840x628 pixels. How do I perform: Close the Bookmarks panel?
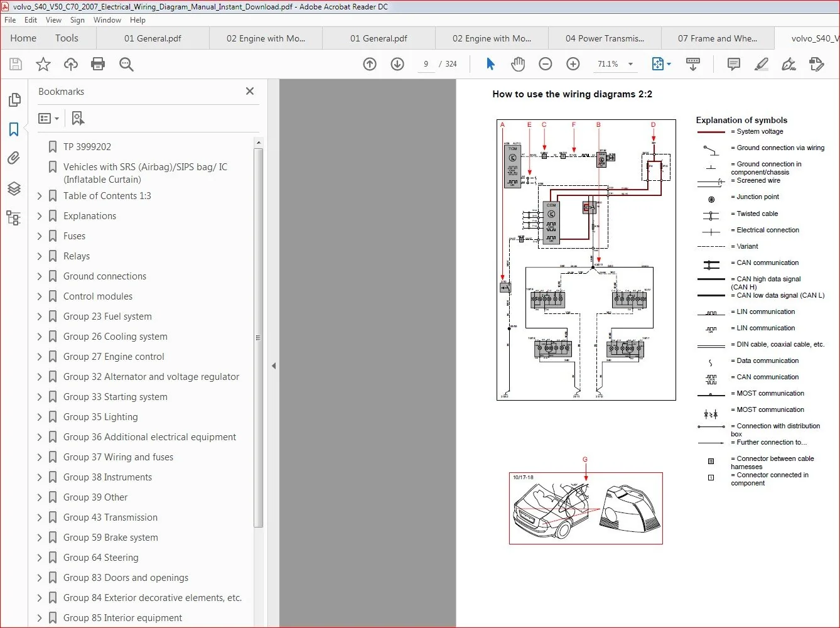pyautogui.click(x=250, y=91)
